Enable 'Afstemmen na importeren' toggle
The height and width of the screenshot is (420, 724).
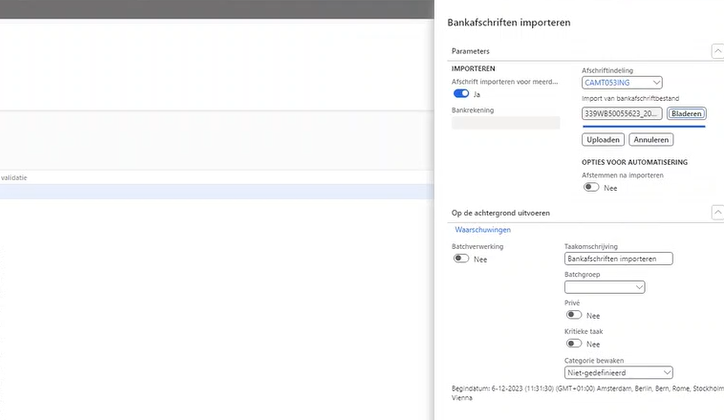[x=591, y=187]
